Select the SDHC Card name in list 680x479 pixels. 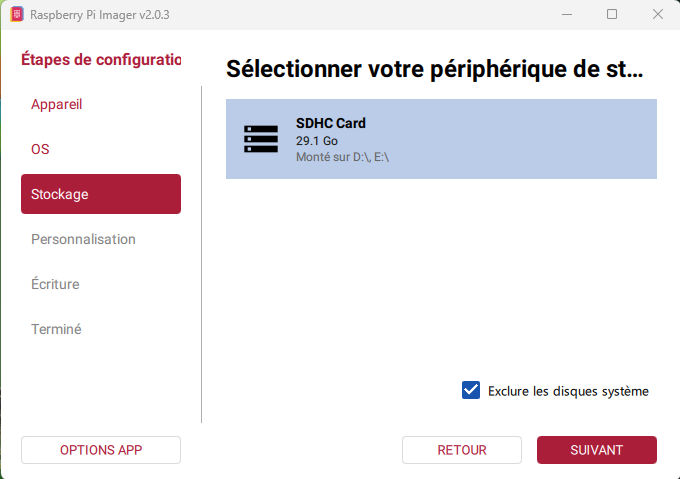tap(331, 123)
